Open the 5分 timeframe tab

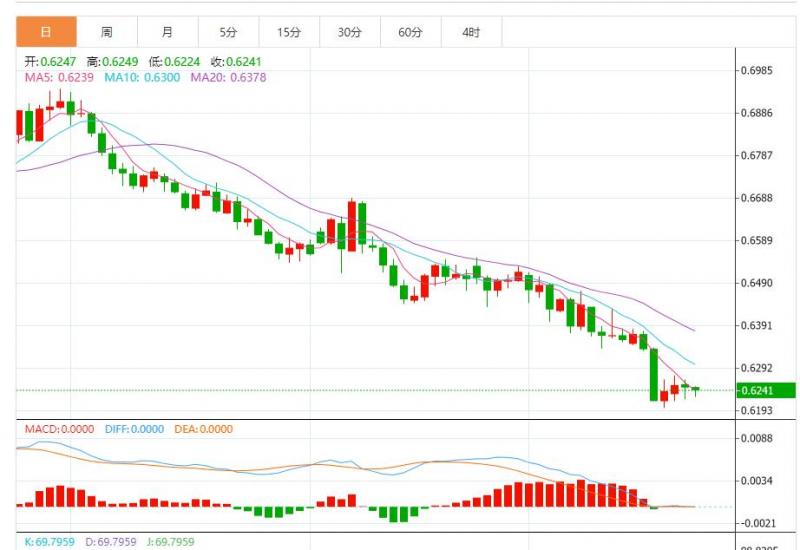[229, 32]
